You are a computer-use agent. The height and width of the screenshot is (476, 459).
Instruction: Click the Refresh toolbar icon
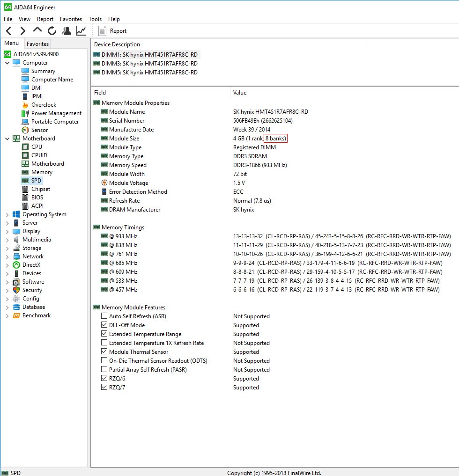tap(52, 31)
